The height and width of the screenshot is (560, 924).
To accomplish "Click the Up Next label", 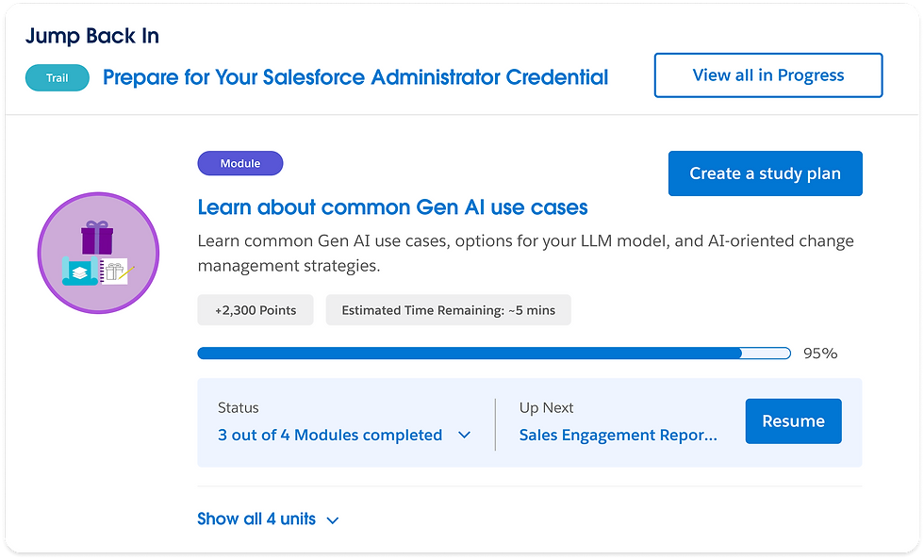I will 546,408.
